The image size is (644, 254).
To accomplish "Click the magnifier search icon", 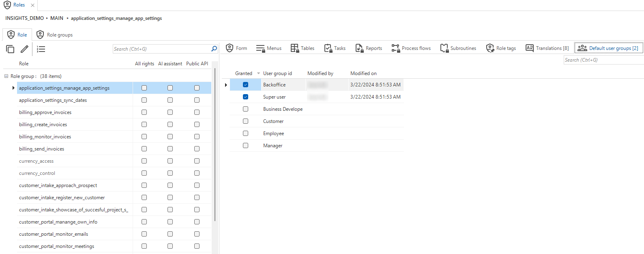I will (214, 49).
